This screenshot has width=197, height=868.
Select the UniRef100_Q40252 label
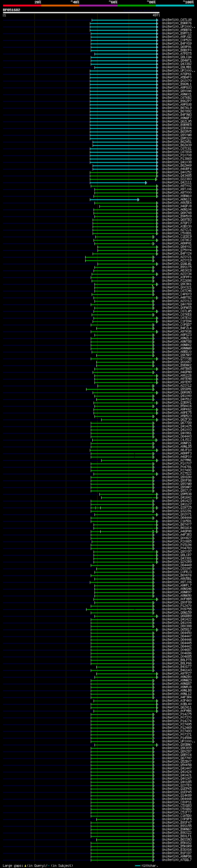coord(176,172)
